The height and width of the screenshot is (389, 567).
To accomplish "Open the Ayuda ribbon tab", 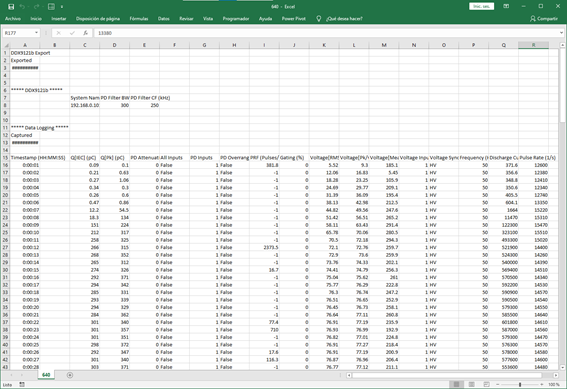I will 265,18.
